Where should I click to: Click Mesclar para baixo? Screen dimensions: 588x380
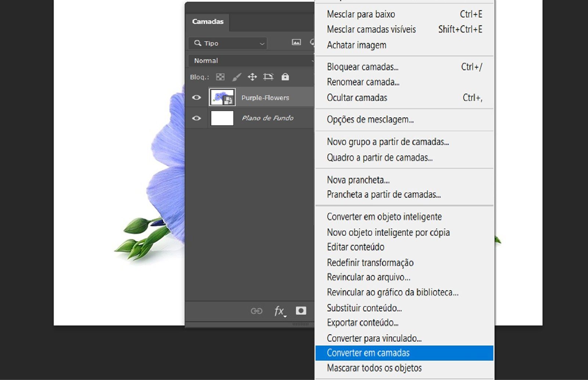pyautogui.click(x=361, y=14)
